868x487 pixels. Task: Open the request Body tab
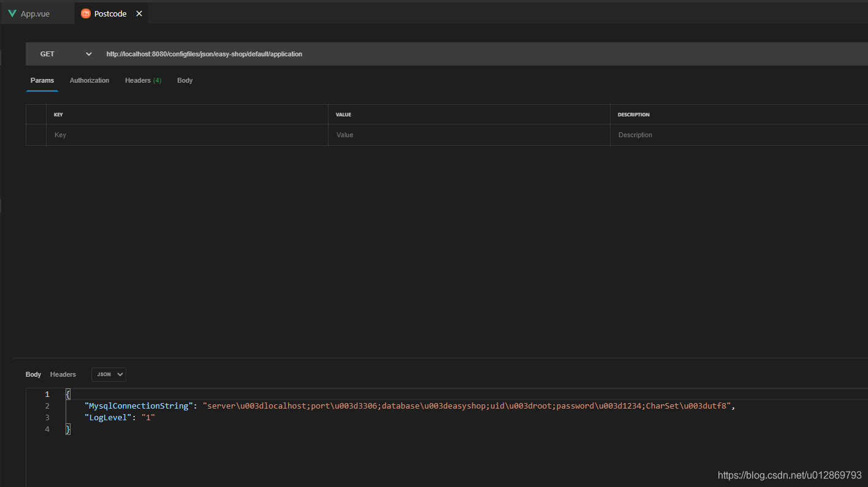click(x=185, y=80)
